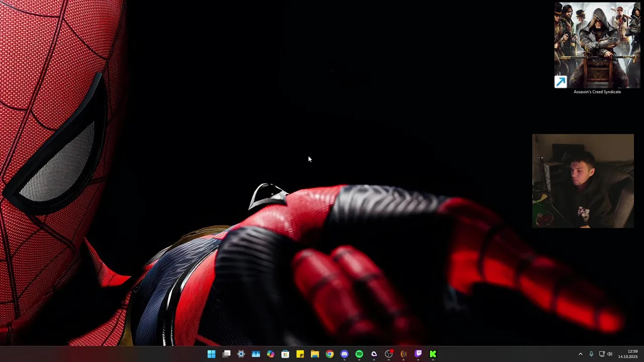Switch to Twitch in the taskbar
This screenshot has height=362, width=644.
(x=418, y=354)
